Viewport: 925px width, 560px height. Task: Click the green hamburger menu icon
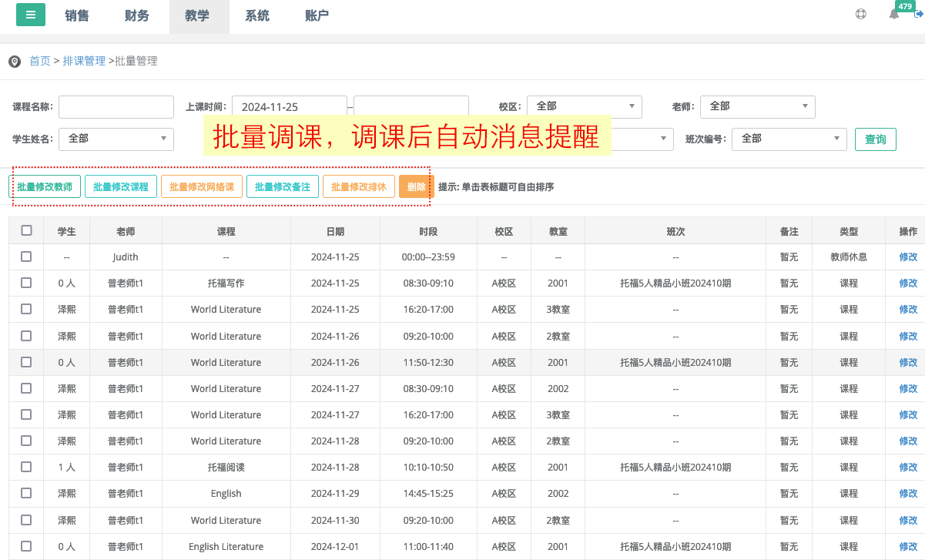coord(31,15)
